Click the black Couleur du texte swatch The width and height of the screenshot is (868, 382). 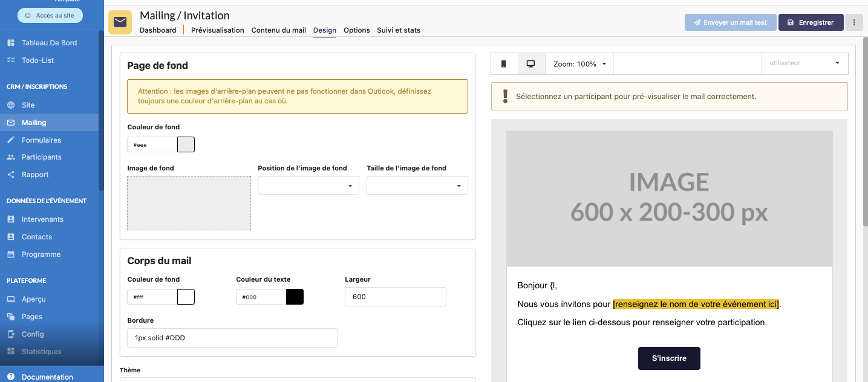click(295, 297)
